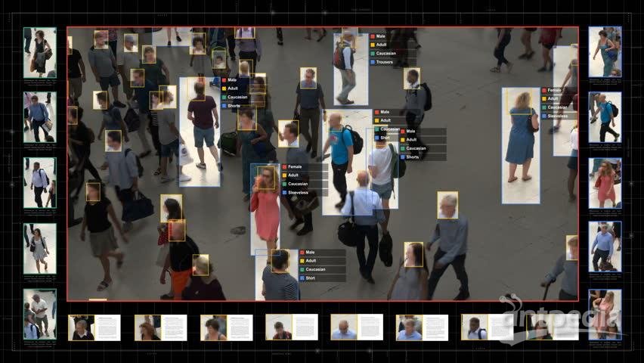Open right-panel thumbnail of man with backpack

click(605, 117)
